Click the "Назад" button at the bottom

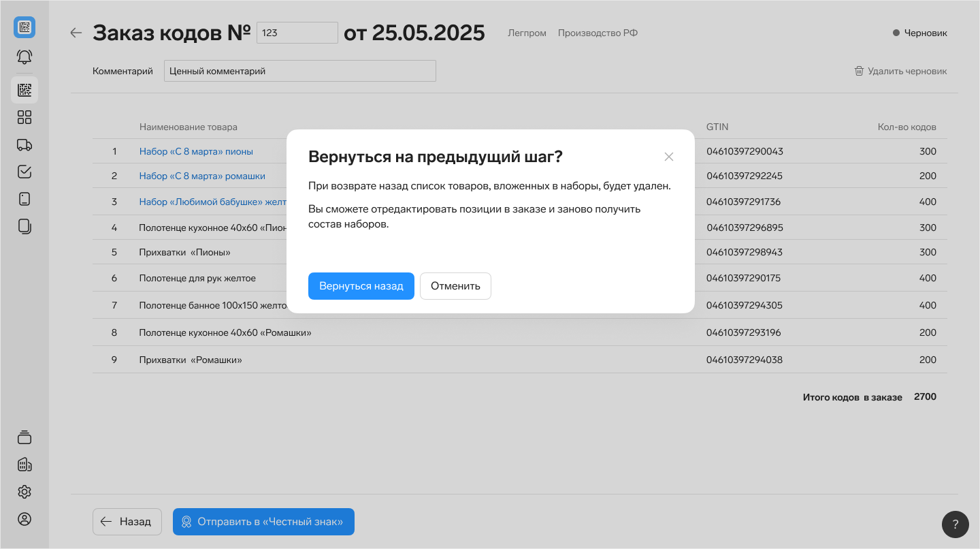pos(127,522)
